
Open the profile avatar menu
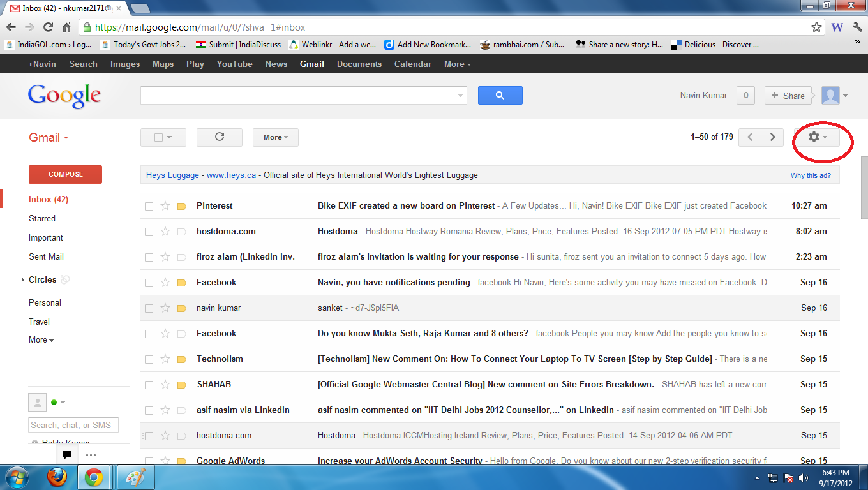click(830, 95)
